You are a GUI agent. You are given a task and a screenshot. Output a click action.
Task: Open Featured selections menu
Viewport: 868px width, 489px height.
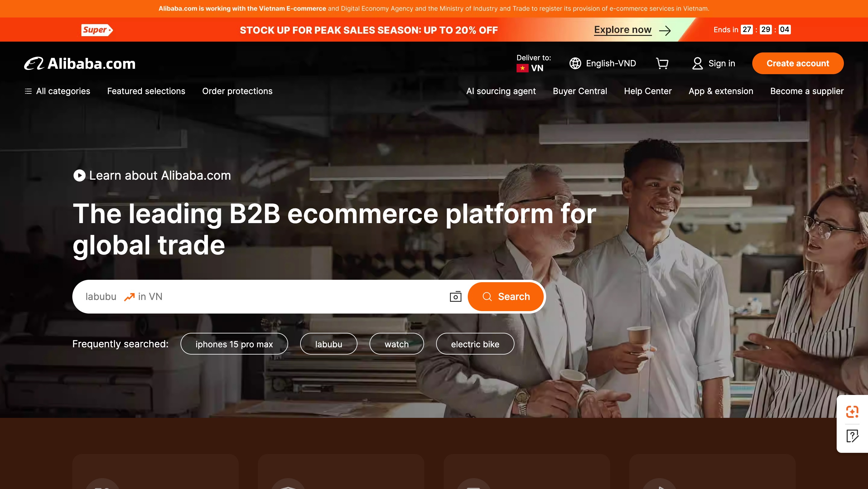[x=146, y=91]
